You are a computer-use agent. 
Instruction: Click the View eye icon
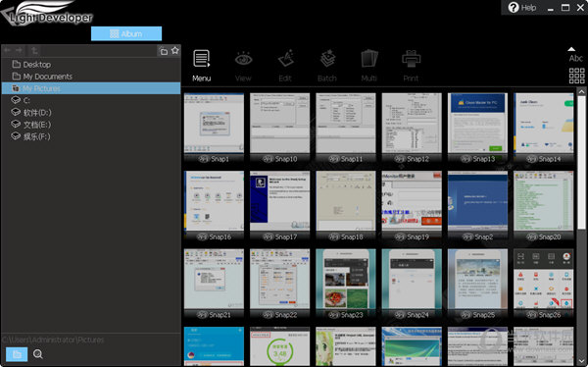coord(243,59)
